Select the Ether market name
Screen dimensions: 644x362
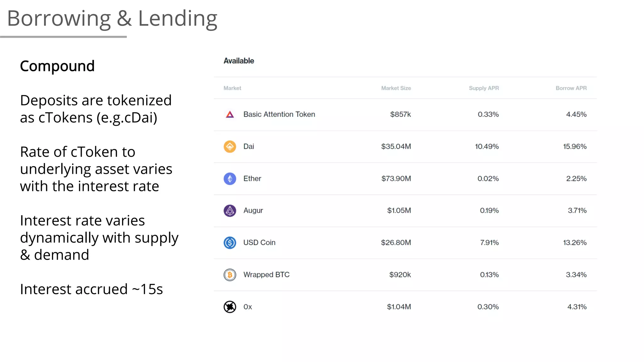tap(252, 178)
